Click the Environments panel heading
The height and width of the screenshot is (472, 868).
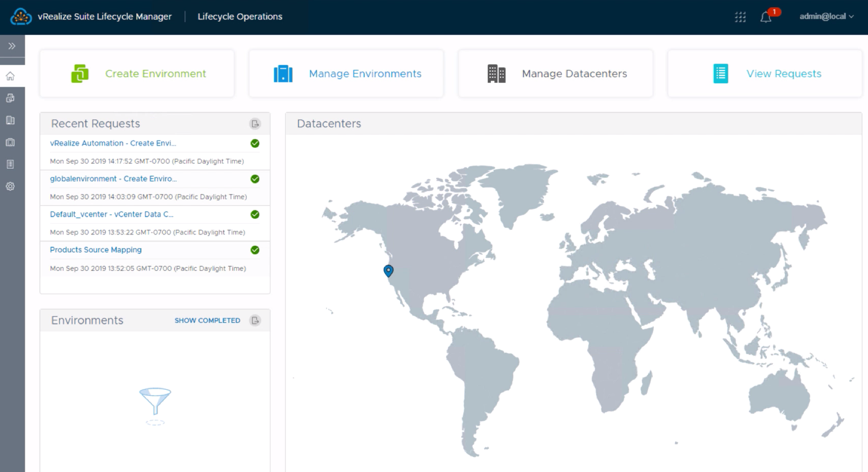(x=87, y=320)
